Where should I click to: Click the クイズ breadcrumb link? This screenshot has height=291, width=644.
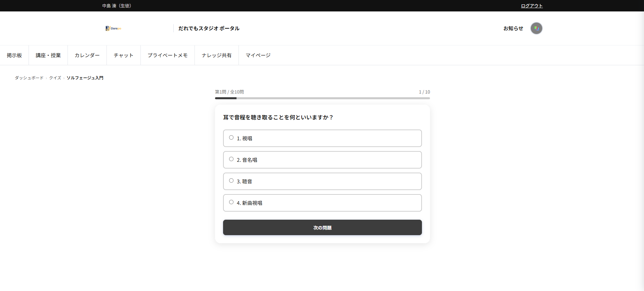click(x=55, y=78)
